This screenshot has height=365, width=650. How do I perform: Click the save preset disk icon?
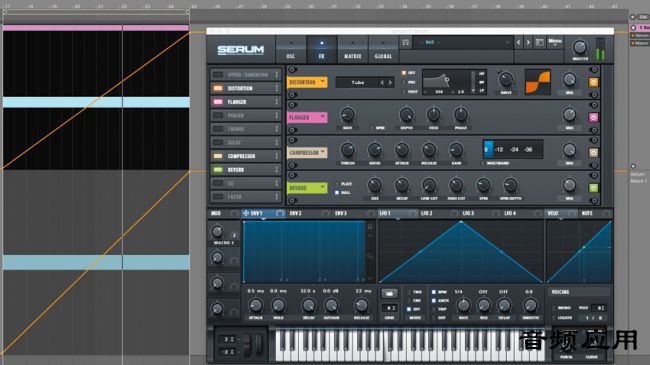tap(405, 42)
